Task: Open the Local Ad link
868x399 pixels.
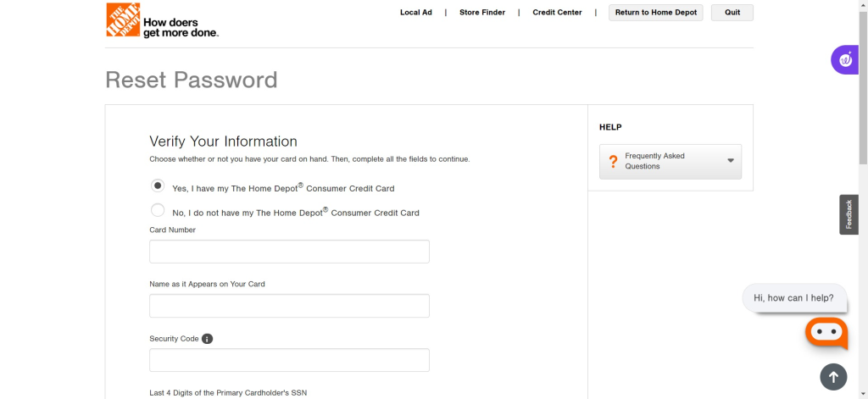Action: (x=415, y=12)
